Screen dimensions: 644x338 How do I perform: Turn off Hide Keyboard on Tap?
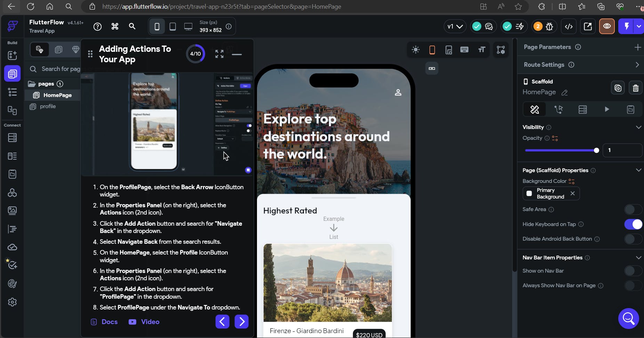633,224
